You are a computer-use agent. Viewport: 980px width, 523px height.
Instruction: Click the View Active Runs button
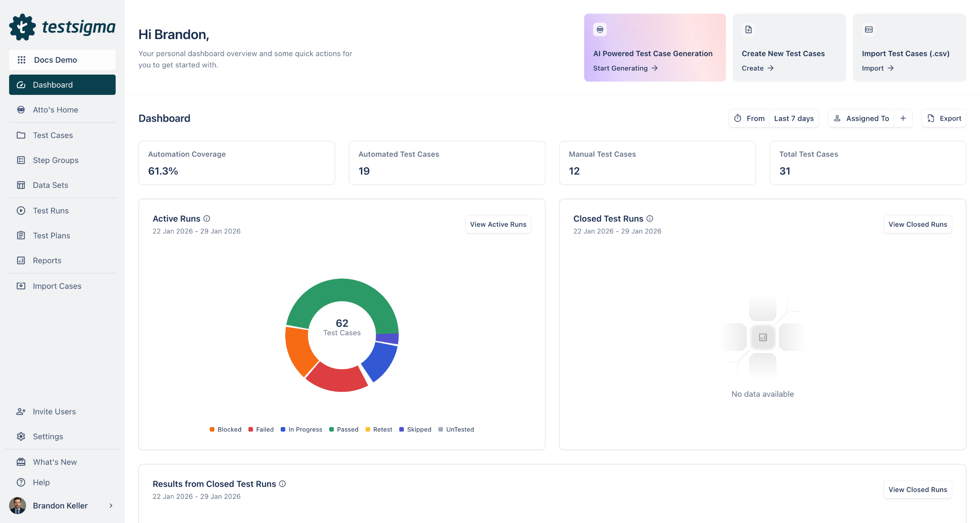click(498, 224)
